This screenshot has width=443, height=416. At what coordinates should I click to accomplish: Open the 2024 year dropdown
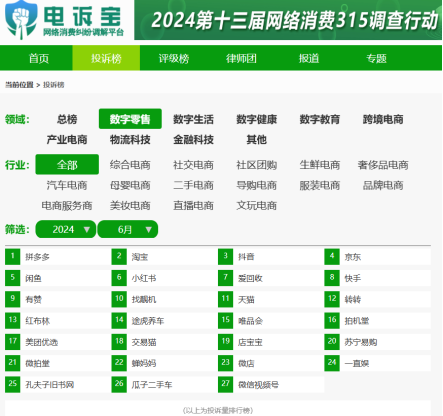pos(66,229)
